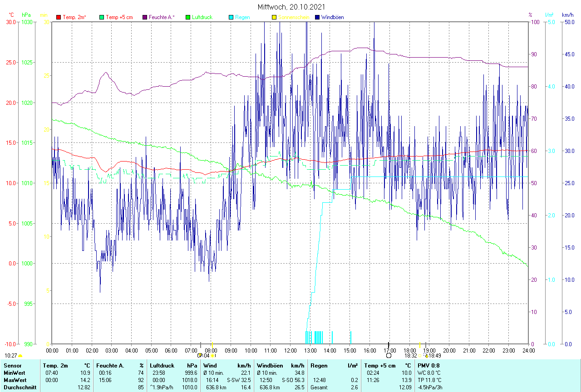Click the average temperature value '12.82'

[x=84, y=387]
